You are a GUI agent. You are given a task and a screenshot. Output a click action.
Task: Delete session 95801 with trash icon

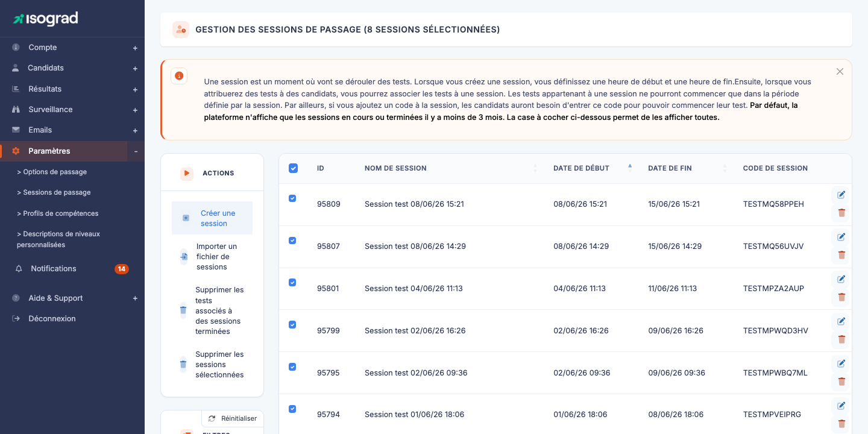pyautogui.click(x=841, y=297)
